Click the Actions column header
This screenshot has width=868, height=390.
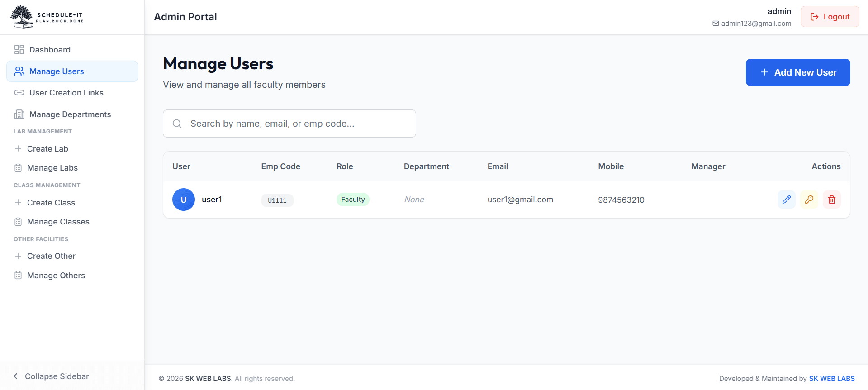coord(826,166)
